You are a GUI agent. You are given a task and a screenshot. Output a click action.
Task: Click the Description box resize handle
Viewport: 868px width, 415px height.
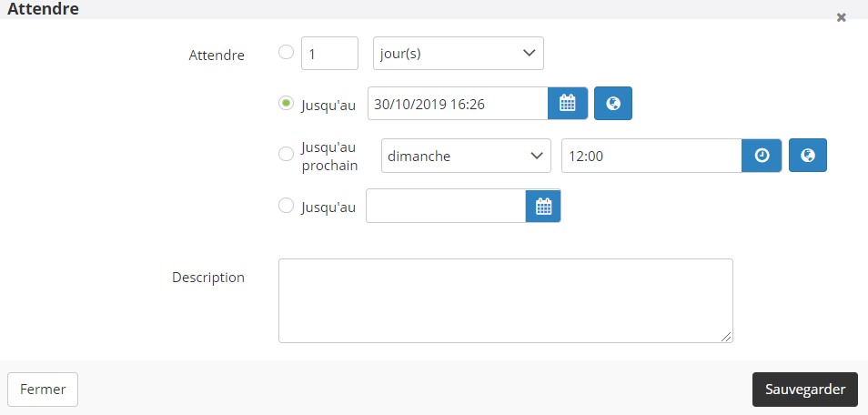tap(726, 337)
